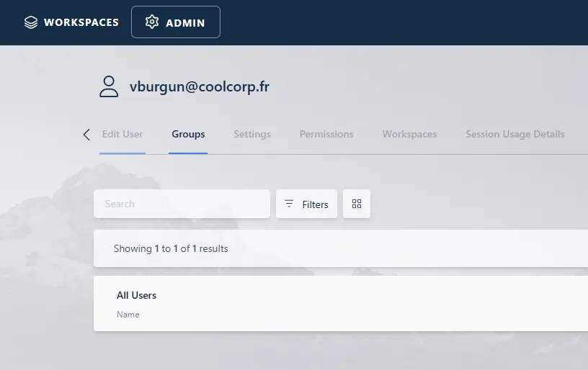Click the vburgun@coolcorp.fr user heading
Viewport: 588px width, 370px height.
click(200, 87)
